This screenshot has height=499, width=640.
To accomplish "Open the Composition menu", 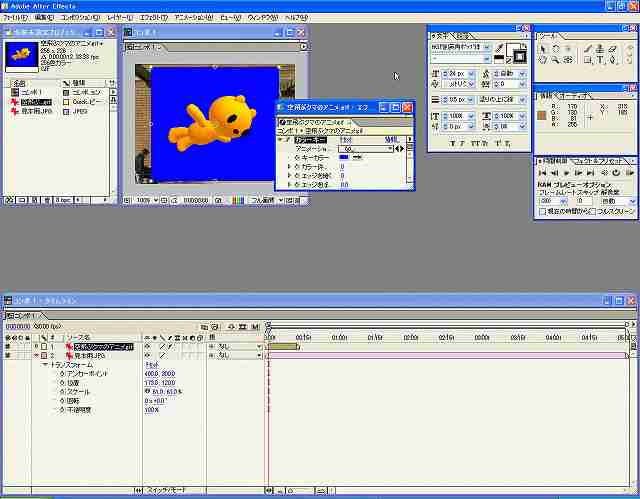I will 80,18.
